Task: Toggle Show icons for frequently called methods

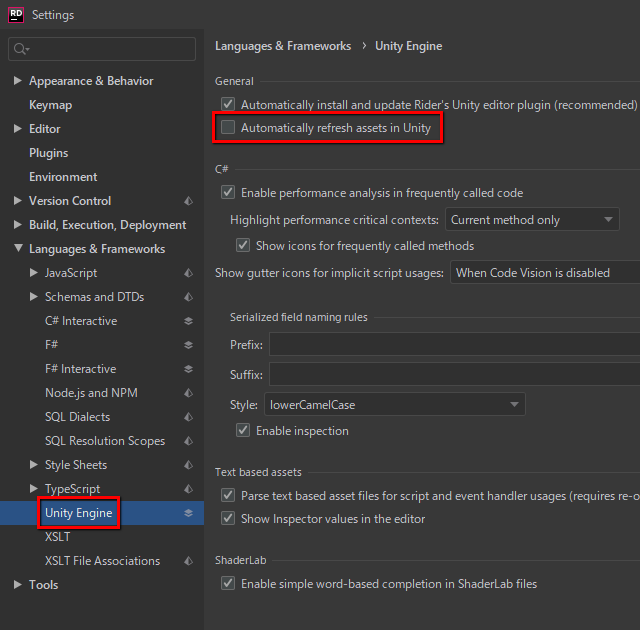Action: click(x=243, y=245)
